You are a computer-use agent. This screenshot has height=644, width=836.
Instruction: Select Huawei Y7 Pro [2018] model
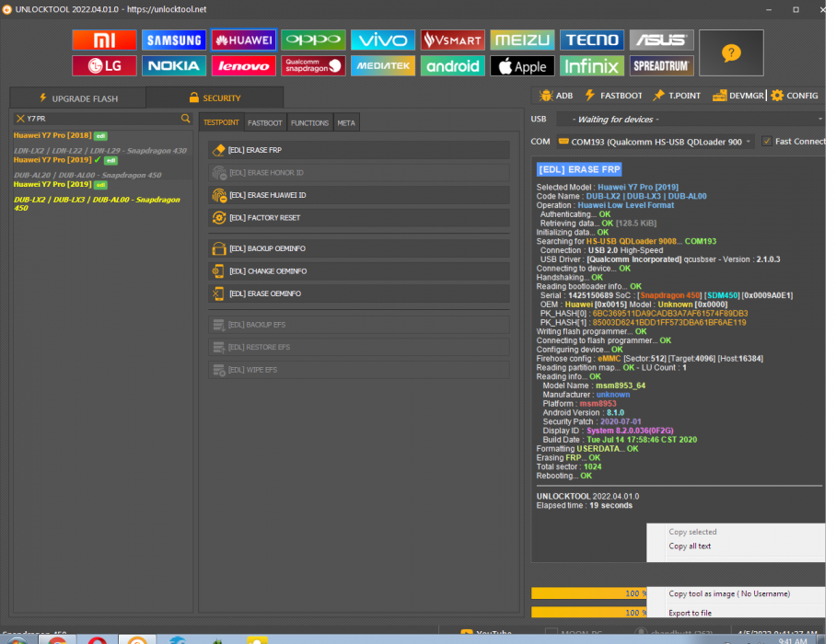coord(101,144)
